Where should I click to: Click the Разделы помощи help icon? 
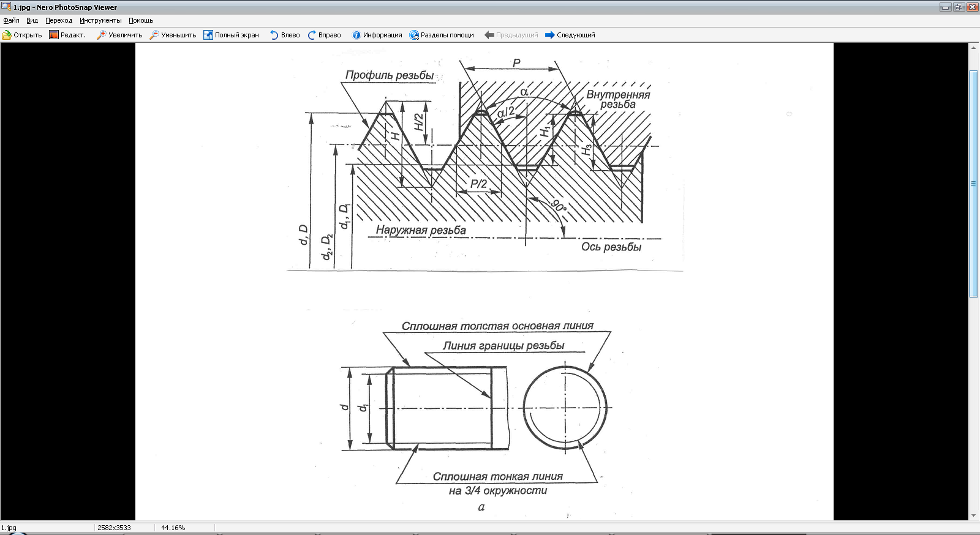pos(414,35)
